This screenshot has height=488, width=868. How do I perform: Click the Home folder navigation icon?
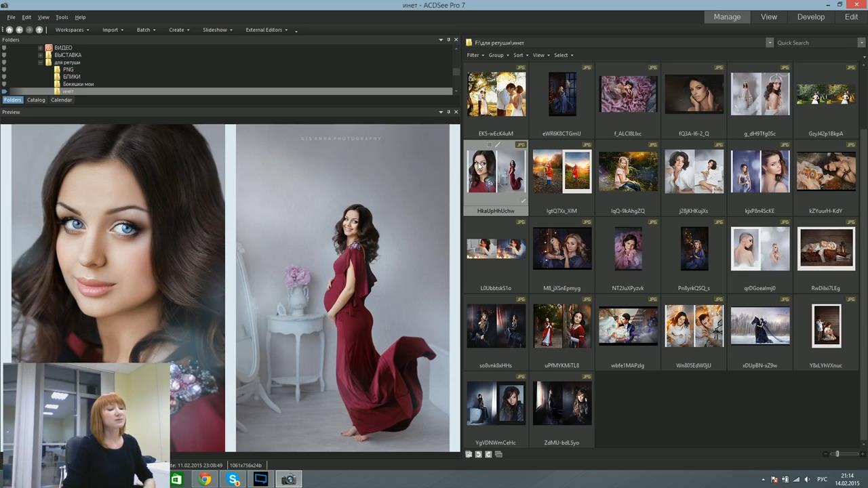point(9,30)
